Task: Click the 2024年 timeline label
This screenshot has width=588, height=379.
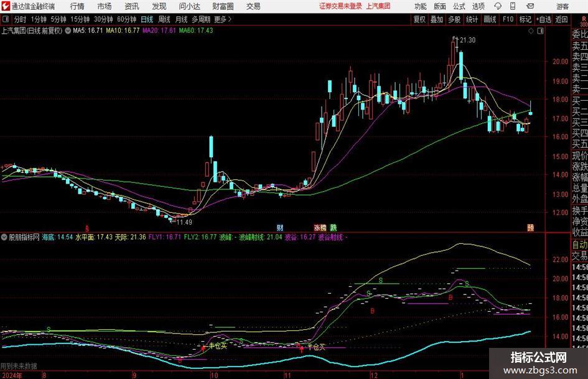Action: coord(11,375)
